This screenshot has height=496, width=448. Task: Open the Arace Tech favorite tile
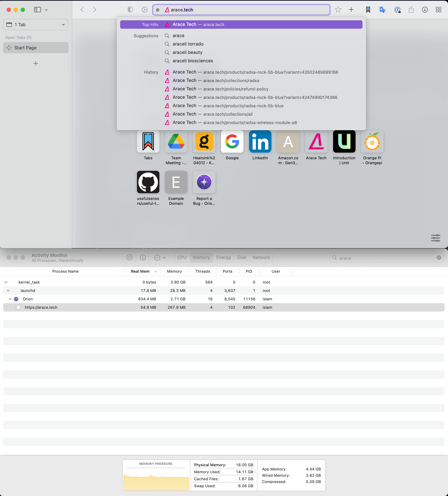coord(316,141)
